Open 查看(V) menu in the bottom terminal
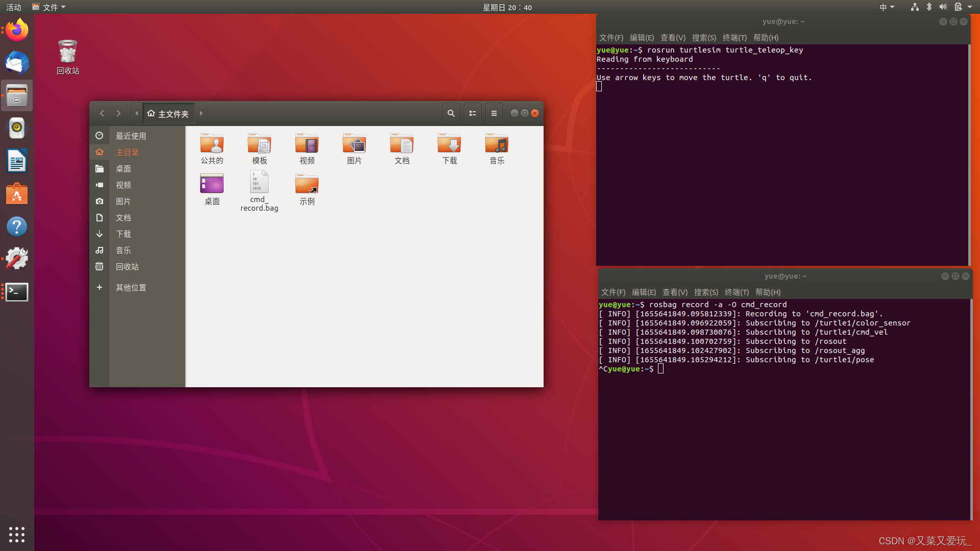This screenshot has width=980, height=551. click(675, 292)
